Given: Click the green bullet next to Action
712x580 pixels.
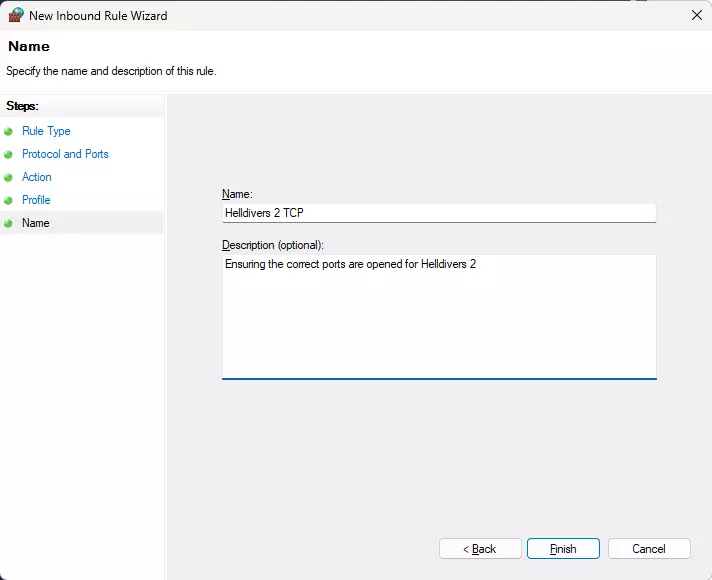Looking at the screenshot, I should click(x=10, y=177).
